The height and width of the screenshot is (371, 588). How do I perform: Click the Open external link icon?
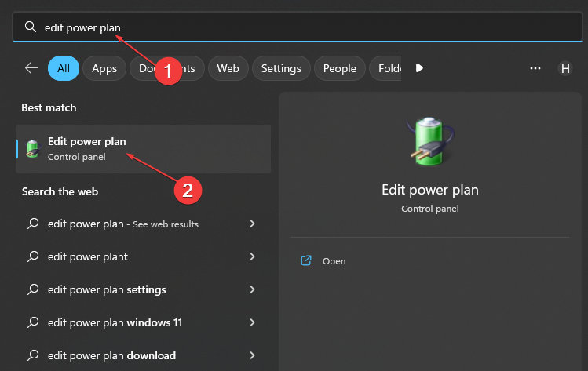pyautogui.click(x=306, y=261)
